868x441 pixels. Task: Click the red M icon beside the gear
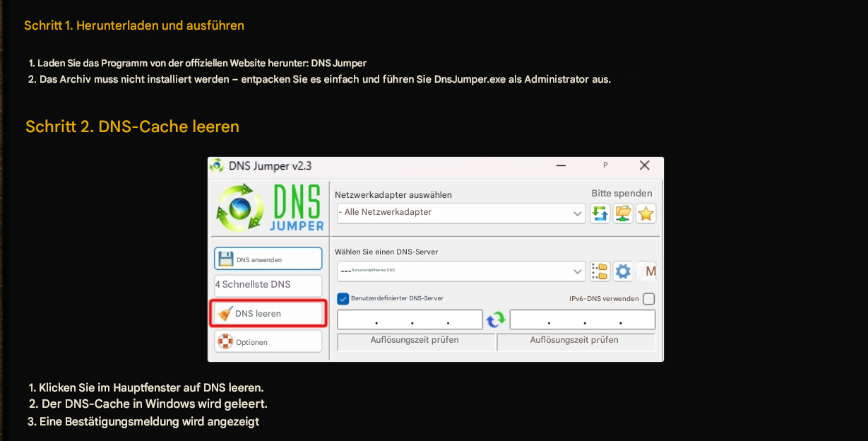650,271
